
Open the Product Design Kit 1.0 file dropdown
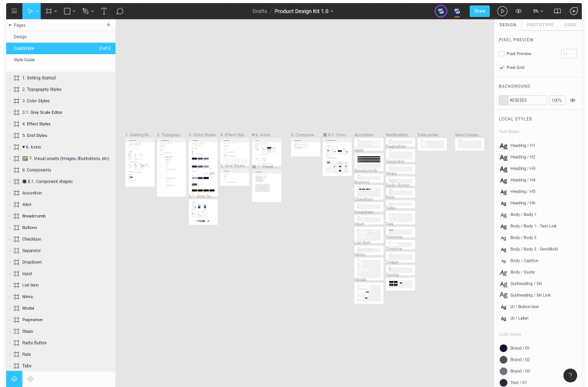click(x=332, y=12)
